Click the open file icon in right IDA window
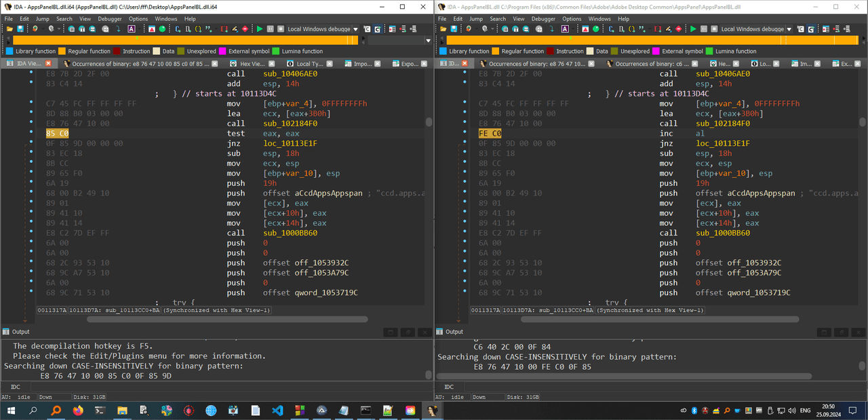 pyautogui.click(x=443, y=29)
